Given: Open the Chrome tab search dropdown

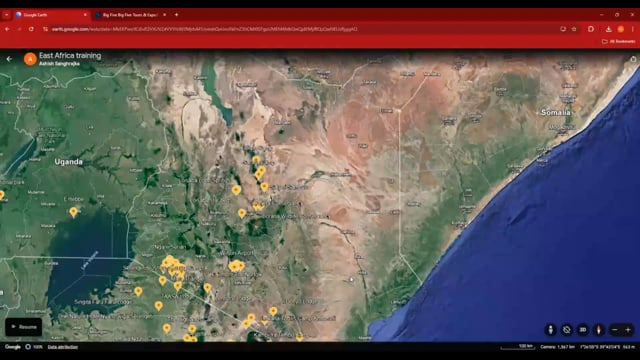Looking at the screenshot, I should click(7, 15).
